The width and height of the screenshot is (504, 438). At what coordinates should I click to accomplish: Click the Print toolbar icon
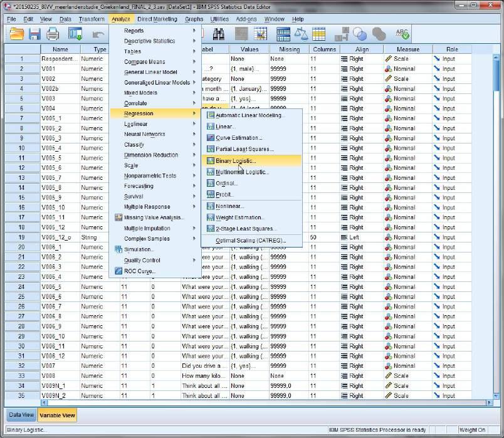tap(53, 34)
